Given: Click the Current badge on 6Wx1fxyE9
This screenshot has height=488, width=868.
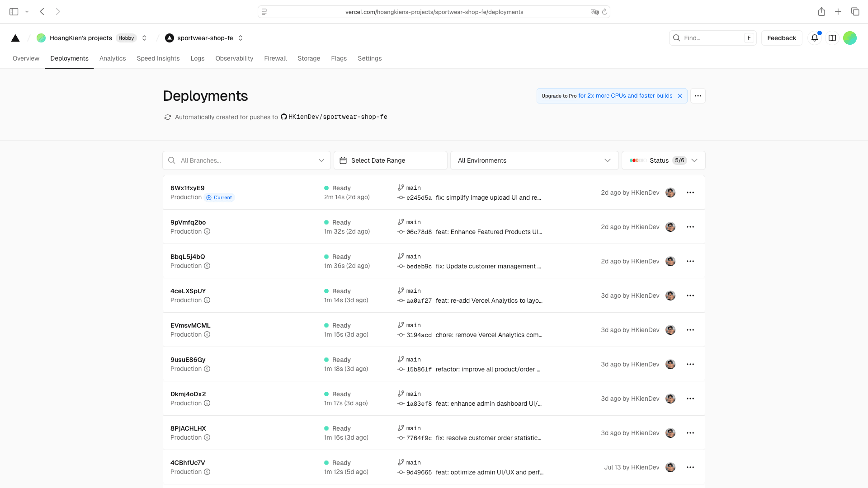Looking at the screenshot, I should pos(220,197).
